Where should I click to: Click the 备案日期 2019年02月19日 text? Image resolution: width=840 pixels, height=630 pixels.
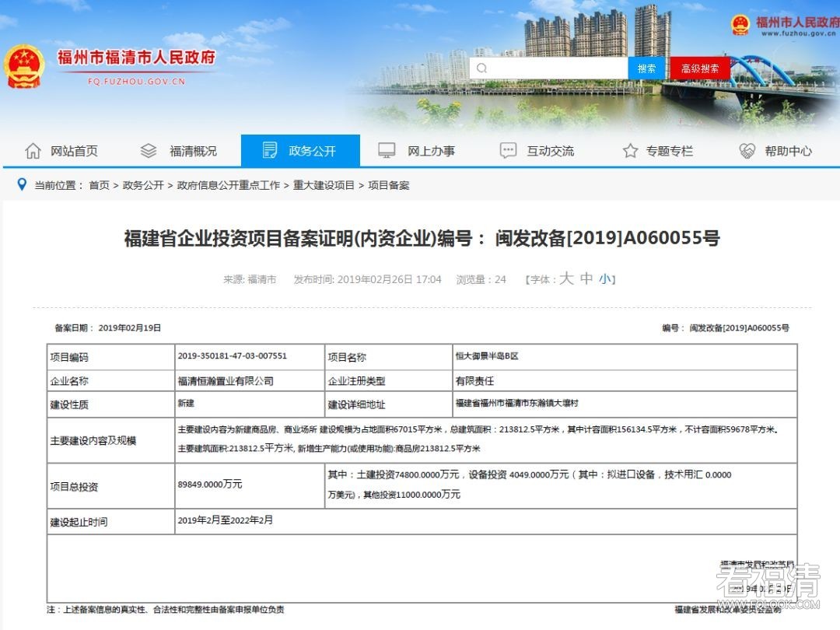pyautogui.click(x=107, y=328)
